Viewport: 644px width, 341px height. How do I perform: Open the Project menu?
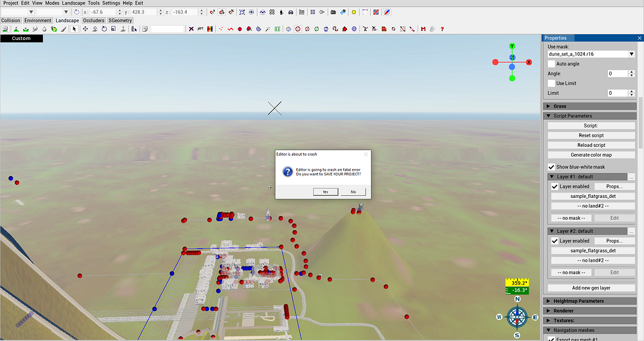11,3
